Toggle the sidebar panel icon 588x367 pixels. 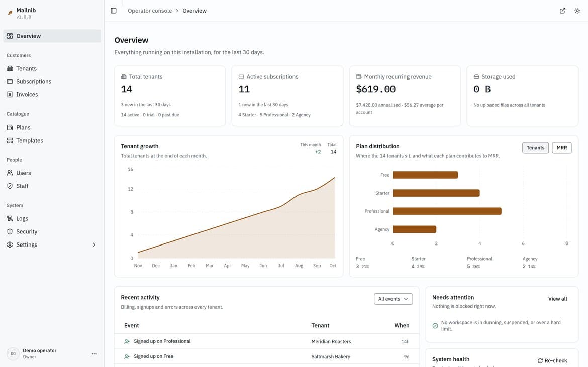pyautogui.click(x=114, y=11)
